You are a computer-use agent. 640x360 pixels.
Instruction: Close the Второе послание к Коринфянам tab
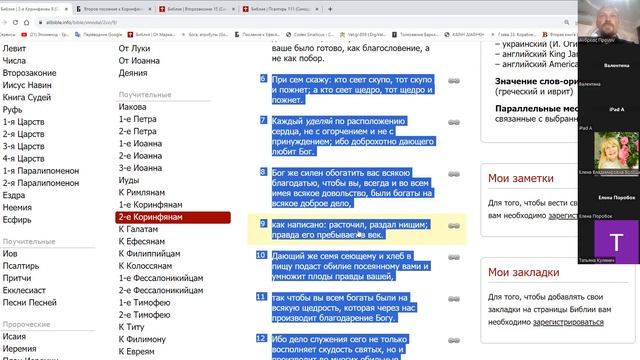[x=150, y=9]
